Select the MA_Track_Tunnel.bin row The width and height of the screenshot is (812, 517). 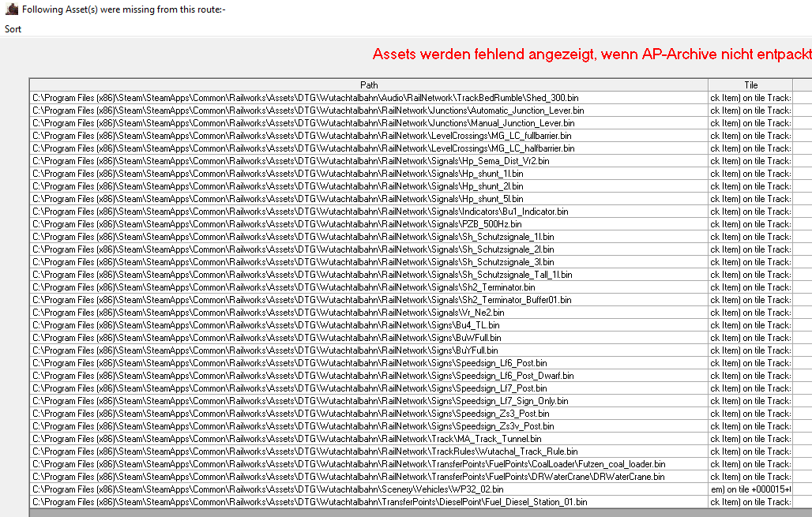click(369, 439)
